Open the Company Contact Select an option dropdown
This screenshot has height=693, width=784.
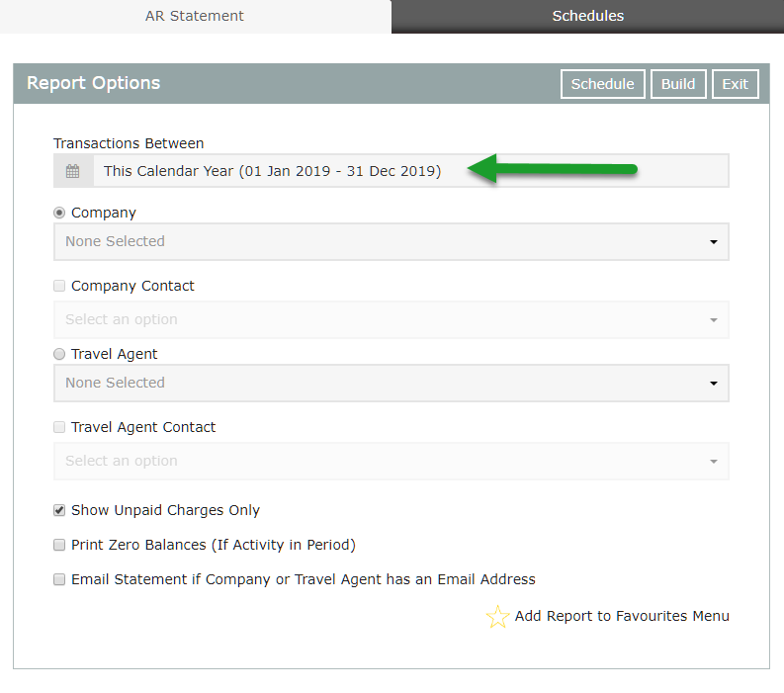click(391, 319)
